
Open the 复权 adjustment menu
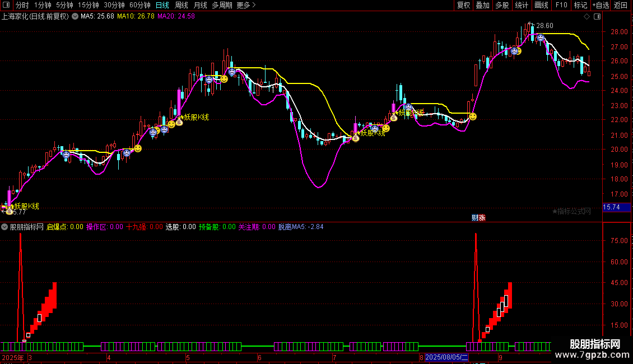tap(463, 5)
